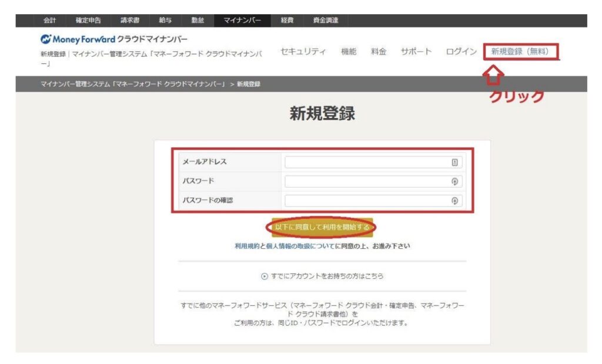Focus the パスワード input field
Viewport: 602px width, 364px height.
(373, 181)
